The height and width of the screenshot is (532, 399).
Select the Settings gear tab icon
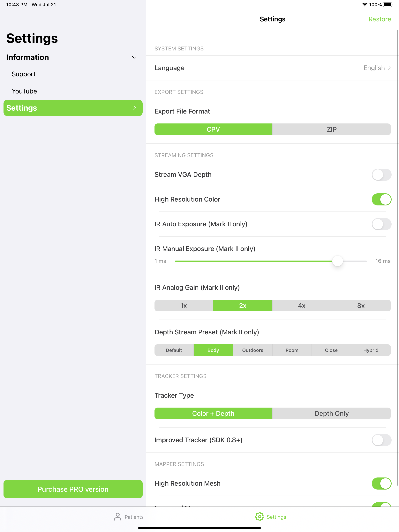[x=260, y=517]
